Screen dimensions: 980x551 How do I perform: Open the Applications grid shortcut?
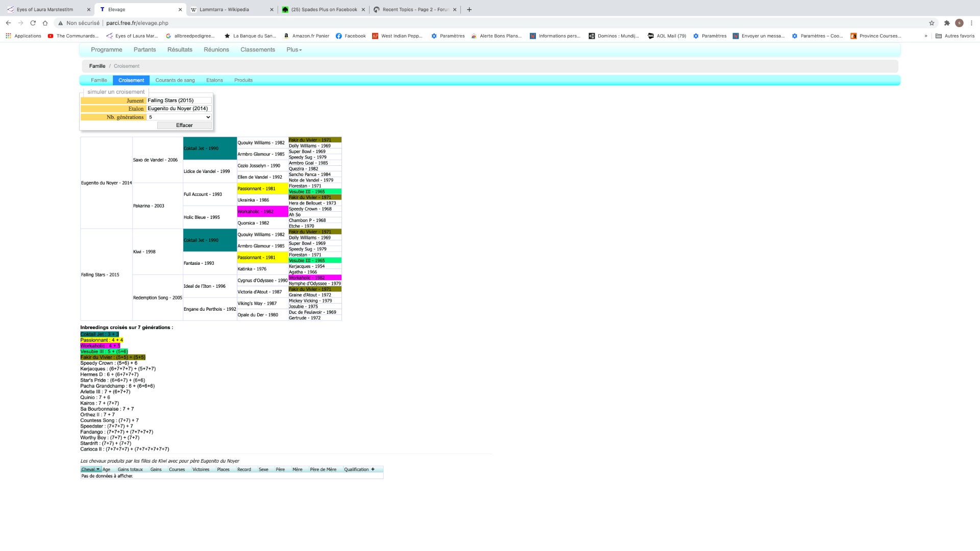[x=23, y=36]
